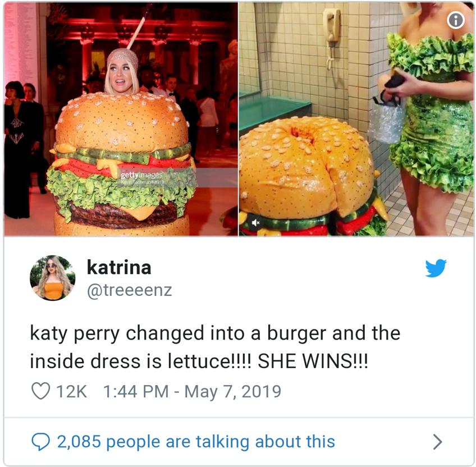Screen dimensions: 476x467
Task: Open the conversation via right chevron arrow
Action: (437, 442)
